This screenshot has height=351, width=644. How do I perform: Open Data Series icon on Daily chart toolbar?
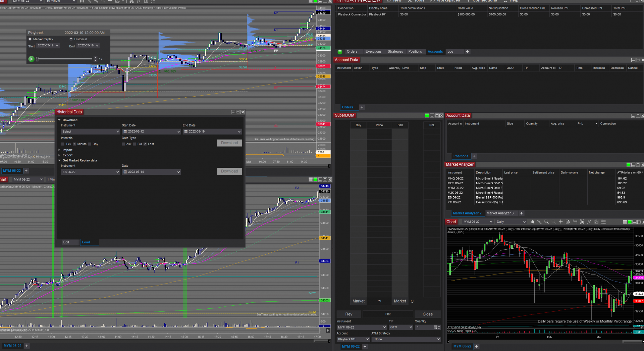click(582, 222)
